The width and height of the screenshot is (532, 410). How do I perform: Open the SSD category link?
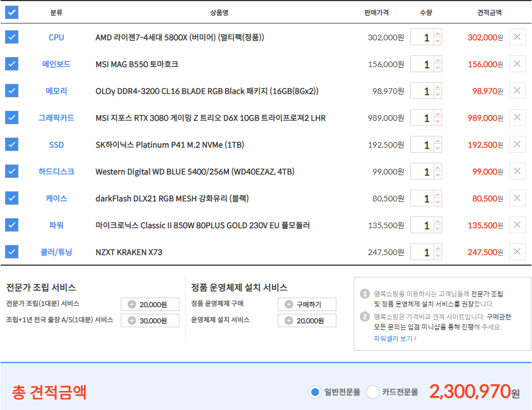tap(56, 145)
